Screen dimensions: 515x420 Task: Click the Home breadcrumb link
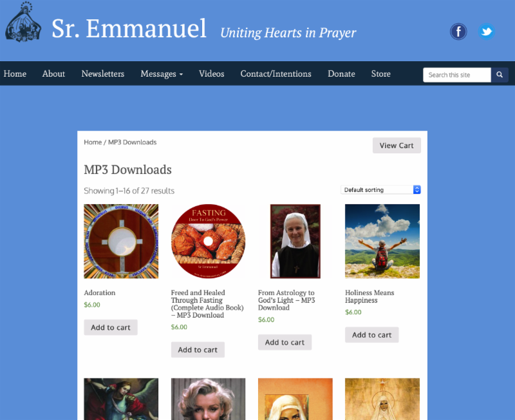pos(93,142)
